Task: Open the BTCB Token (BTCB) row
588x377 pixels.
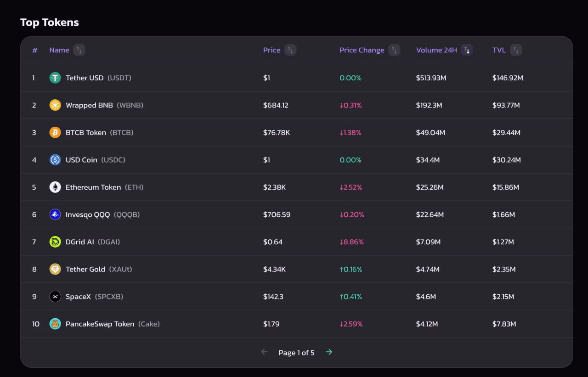Action: click(x=296, y=133)
